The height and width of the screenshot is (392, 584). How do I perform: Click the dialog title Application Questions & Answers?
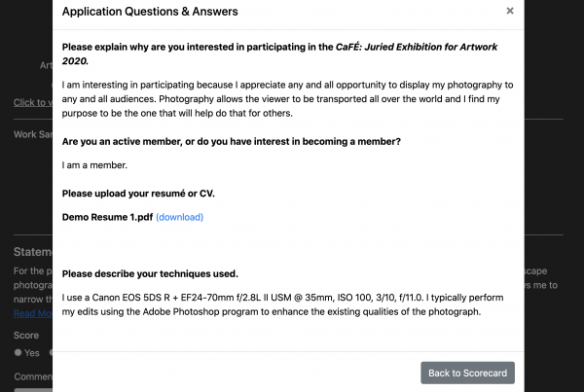click(x=150, y=12)
